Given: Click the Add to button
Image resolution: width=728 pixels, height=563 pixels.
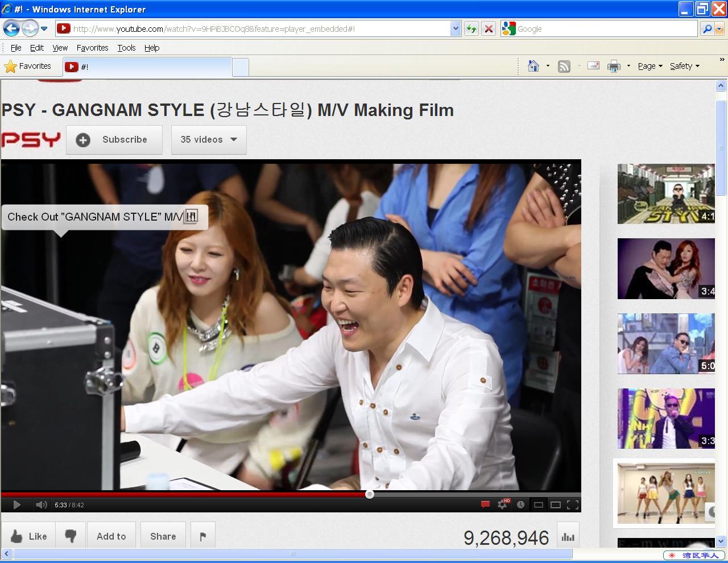Looking at the screenshot, I should click(x=111, y=536).
